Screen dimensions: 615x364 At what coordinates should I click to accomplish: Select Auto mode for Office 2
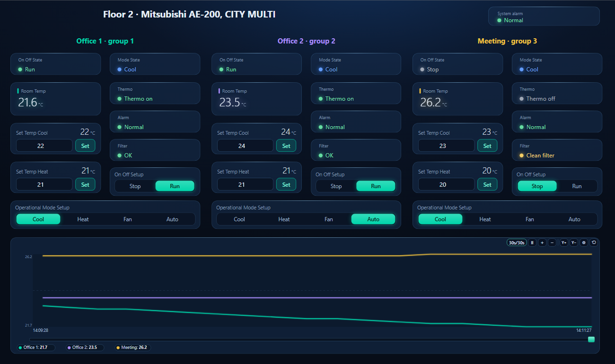373,219
